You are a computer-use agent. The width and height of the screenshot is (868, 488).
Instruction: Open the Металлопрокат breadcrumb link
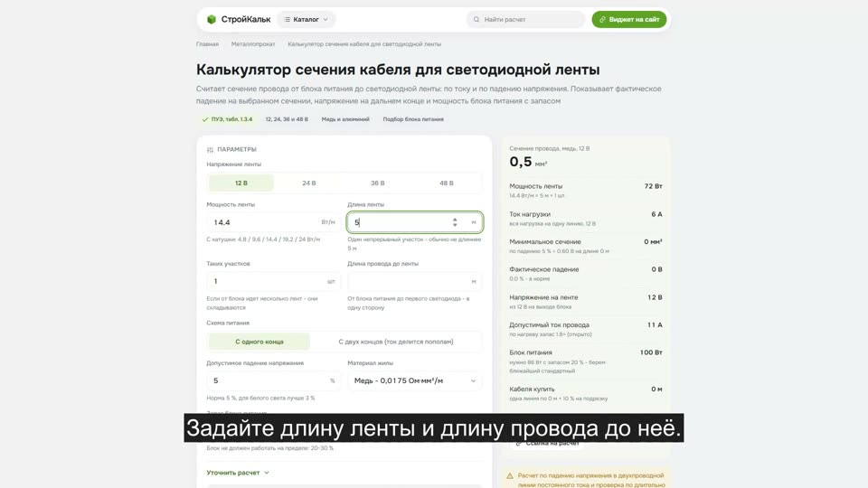253,43
